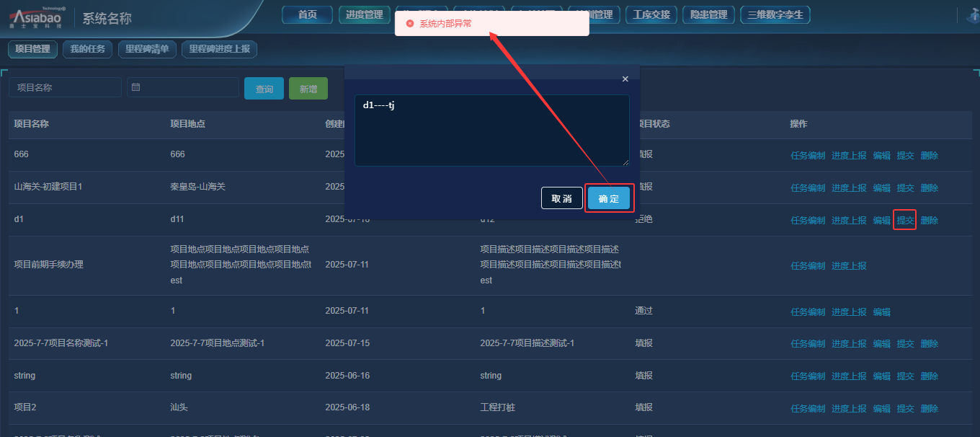Click 任务编制 for 项目2
This screenshot has height=437, width=980.
pos(808,409)
